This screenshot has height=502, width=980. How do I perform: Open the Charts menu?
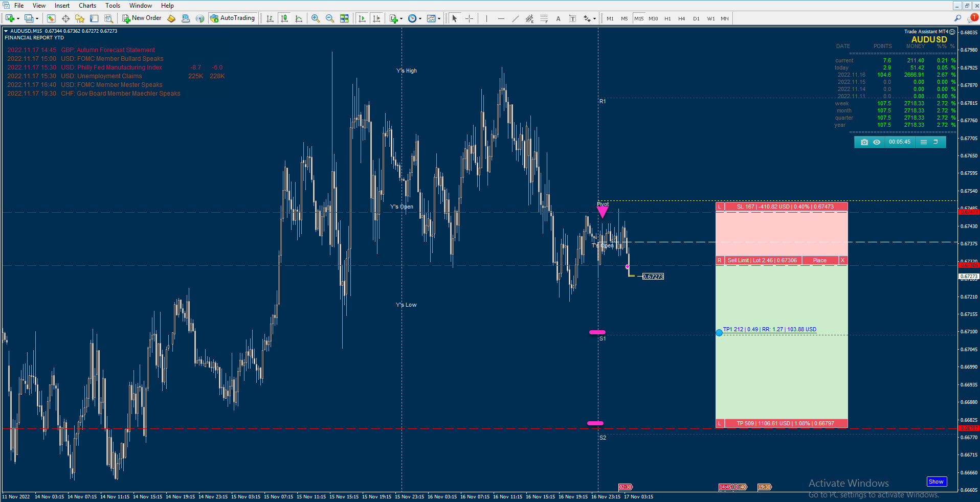pyautogui.click(x=87, y=6)
